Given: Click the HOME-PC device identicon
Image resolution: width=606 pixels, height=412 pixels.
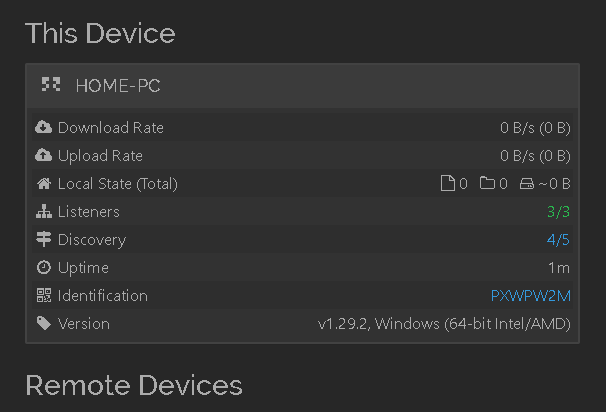Looking at the screenshot, I should 51,85.
